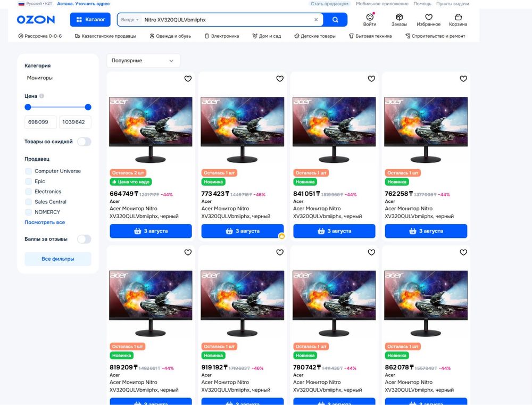Open Стать продавцом link

[x=329, y=4]
